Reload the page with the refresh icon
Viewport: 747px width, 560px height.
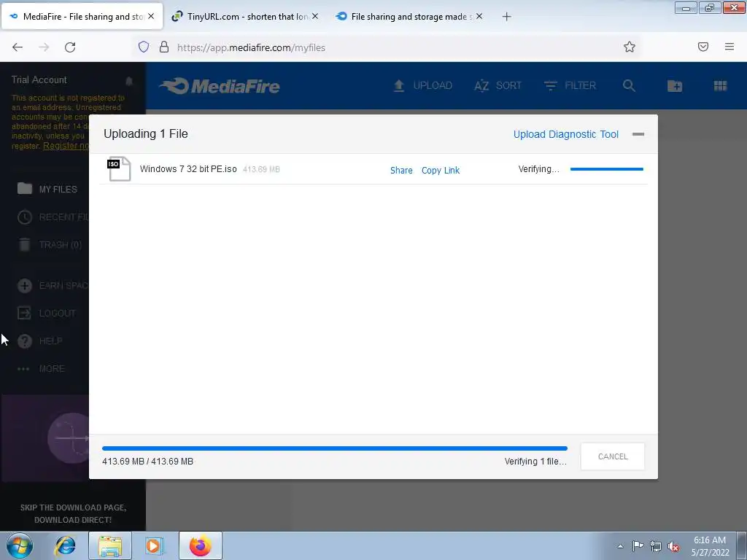coord(70,47)
